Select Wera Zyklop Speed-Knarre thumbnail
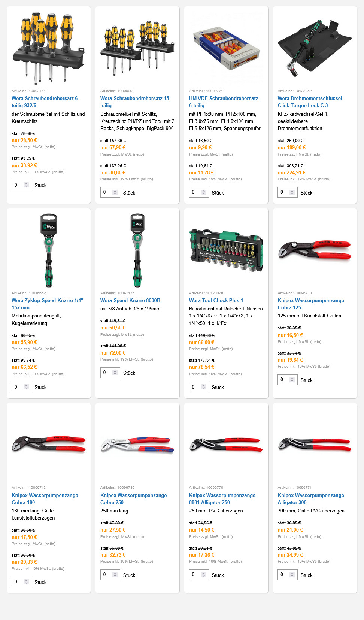The width and height of the screenshot is (364, 620). 49,251
